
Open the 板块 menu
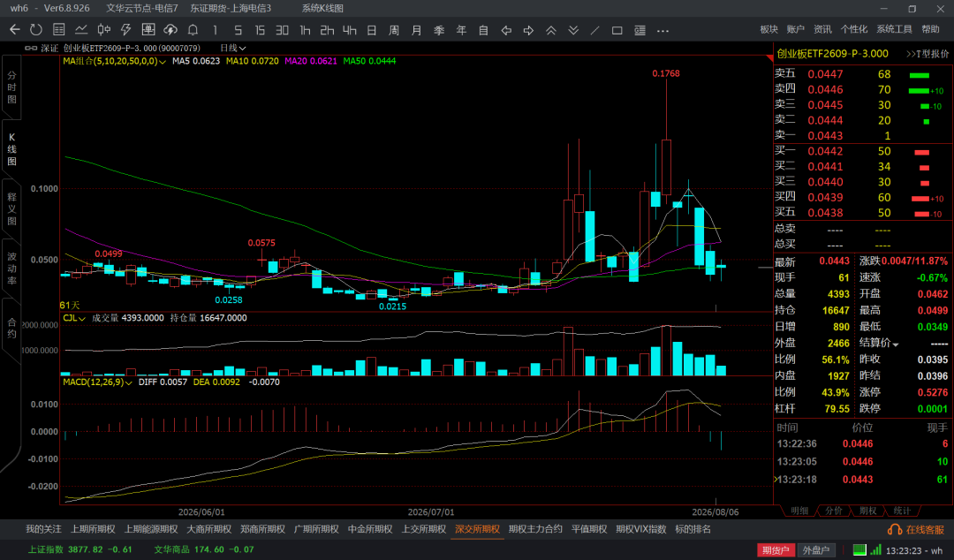[769, 29]
